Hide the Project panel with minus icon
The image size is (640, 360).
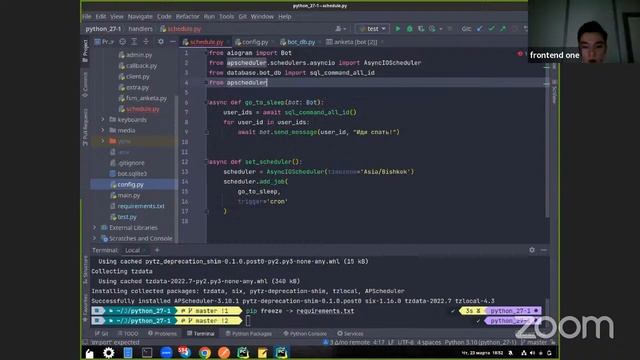(173, 42)
